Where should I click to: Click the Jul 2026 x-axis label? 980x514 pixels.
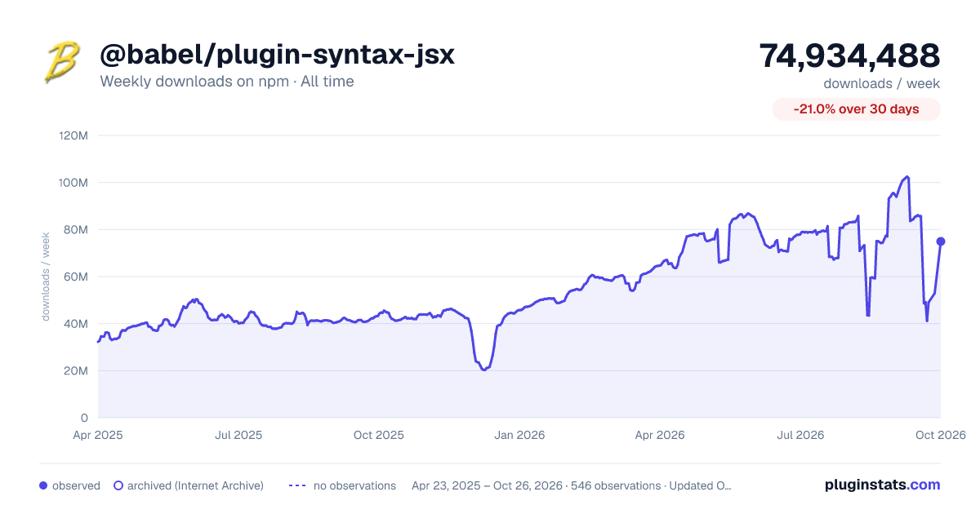800,435
